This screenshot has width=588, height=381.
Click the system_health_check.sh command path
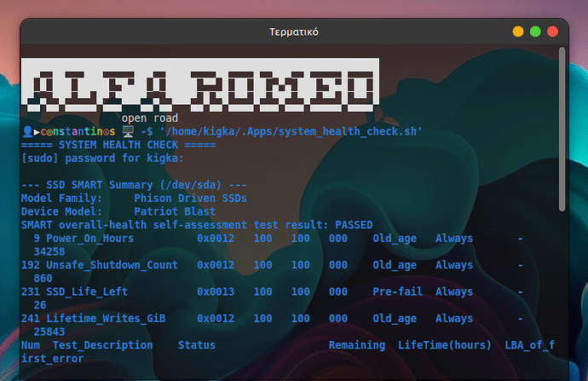pyautogui.click(x=291, y=131)
